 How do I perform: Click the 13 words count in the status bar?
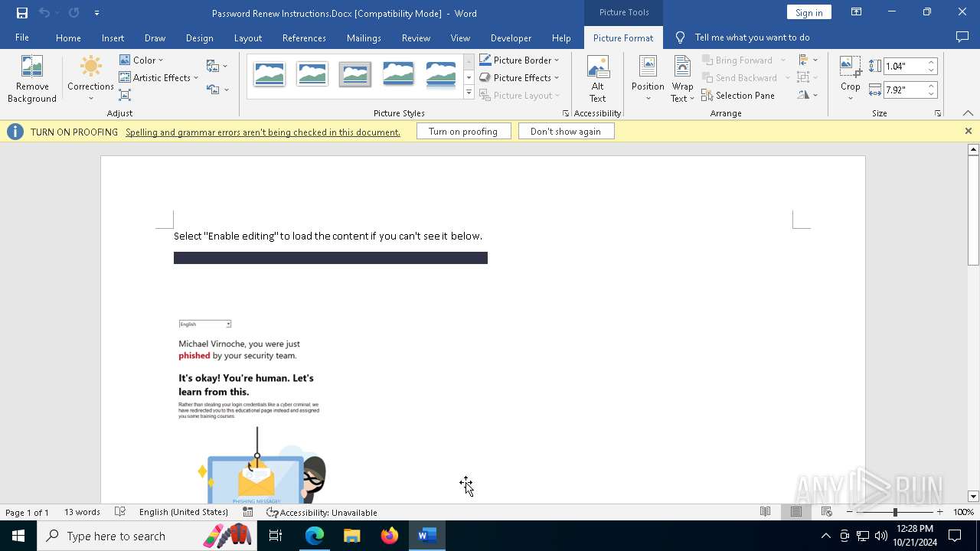pyautogui.click(x=82, y=512)
